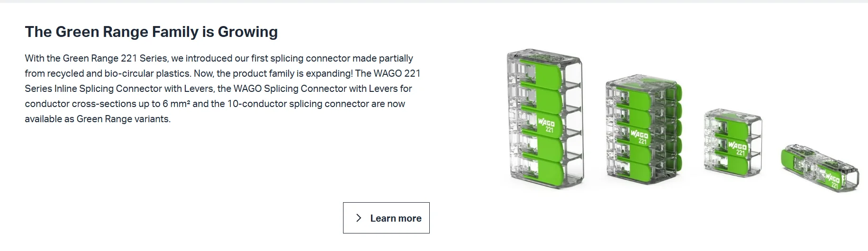Open the tallest five-lever connector image
Image resolution: width=868 pixels, height=251 pixels.
(x=545, y=118)
